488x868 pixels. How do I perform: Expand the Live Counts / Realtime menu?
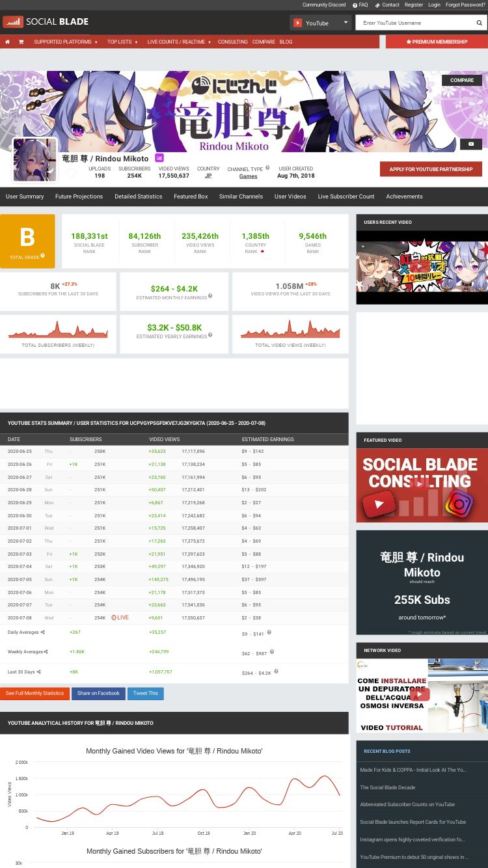[179, 42]
